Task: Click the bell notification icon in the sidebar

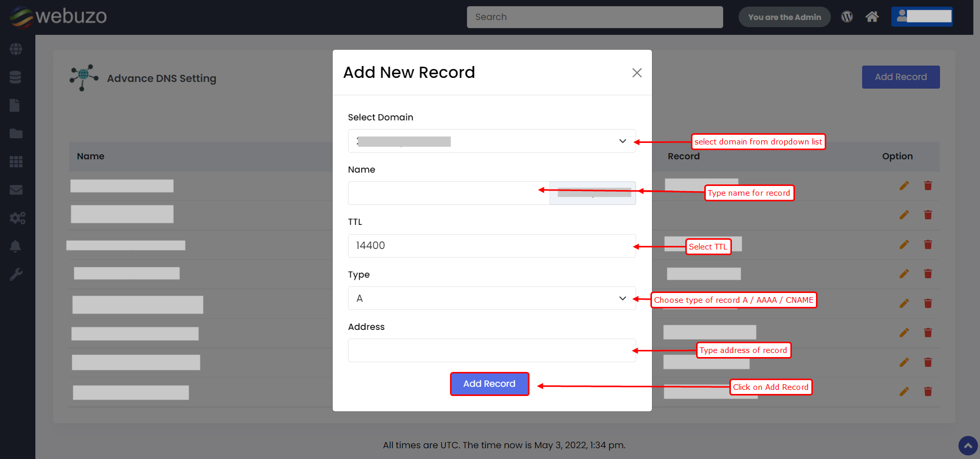Action: (x=16, y=246)
